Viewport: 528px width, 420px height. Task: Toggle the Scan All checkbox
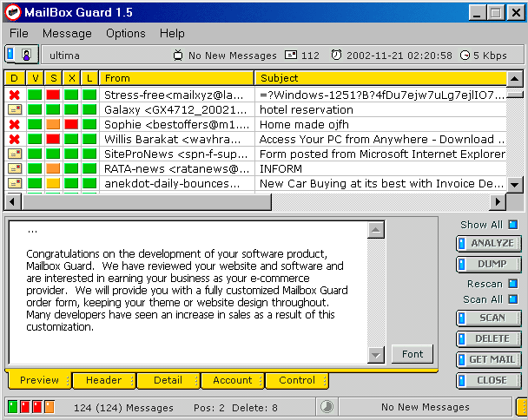click(x=513, y=299)
